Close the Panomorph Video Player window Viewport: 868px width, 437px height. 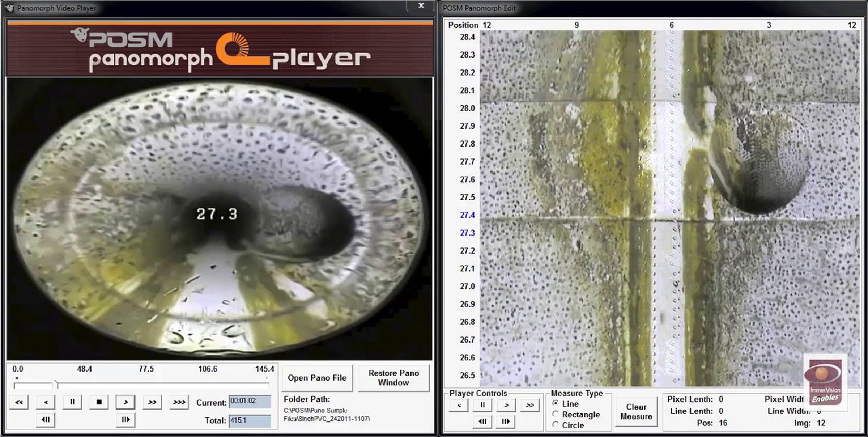(x=421, y=5)
